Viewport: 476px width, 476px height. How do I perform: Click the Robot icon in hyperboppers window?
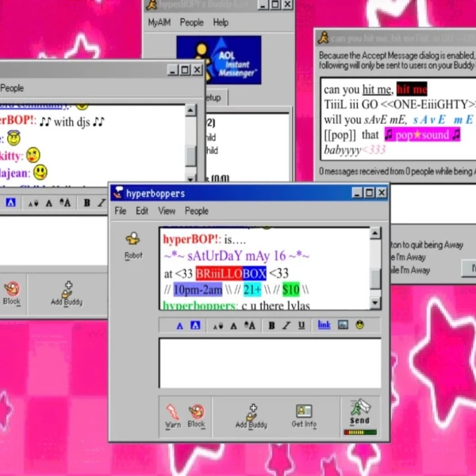click(133, 245)
